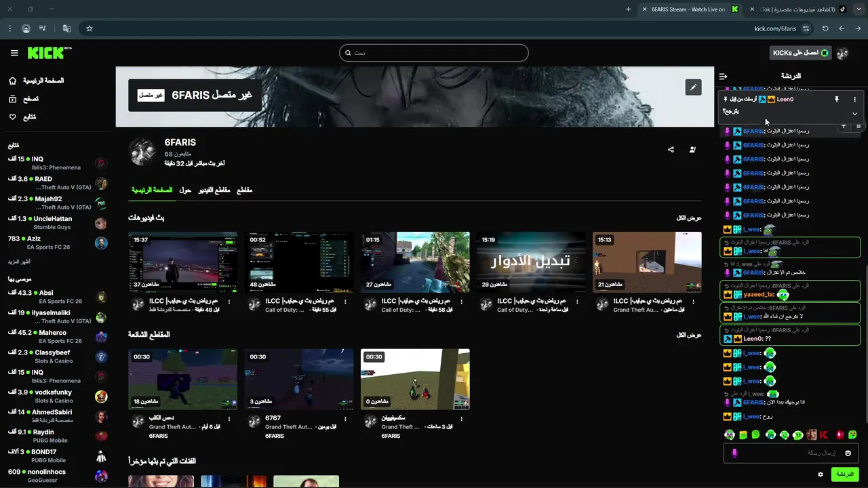Share the 6FARIS channel via share icon

(x=671, y=150)
